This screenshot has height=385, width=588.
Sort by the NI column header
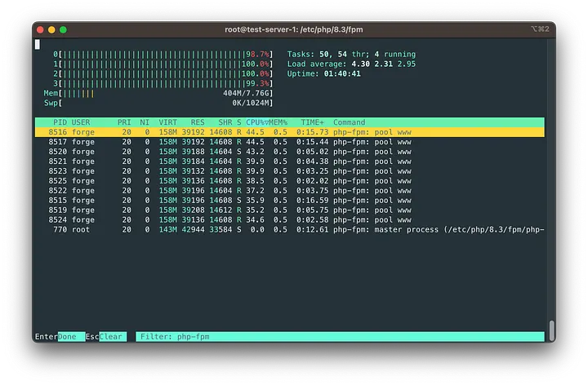[x=145, y=122]
